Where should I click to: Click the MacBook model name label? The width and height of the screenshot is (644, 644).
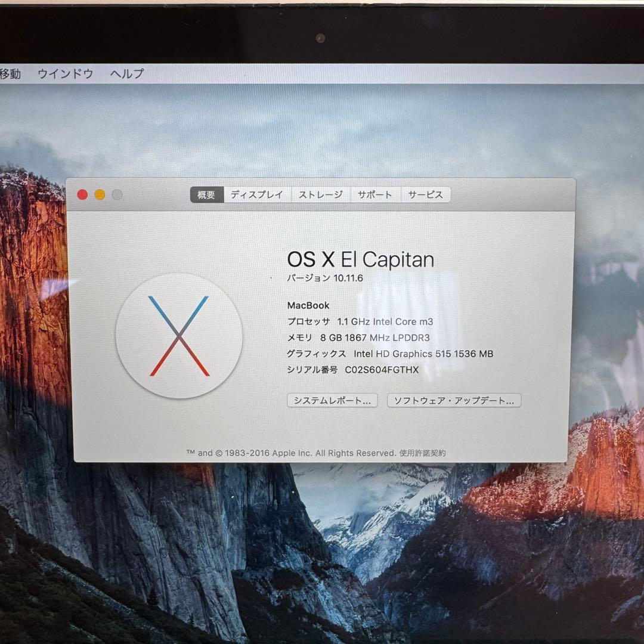pos(308,305)
